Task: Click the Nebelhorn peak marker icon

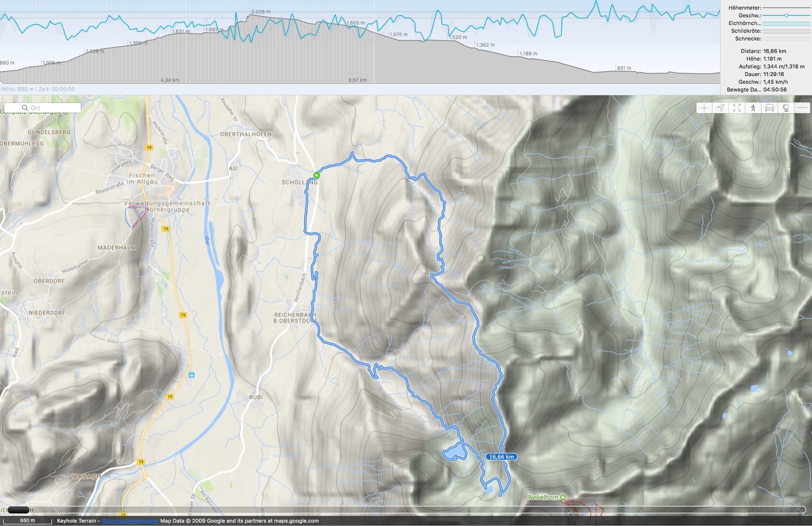Action: (563, 497)
